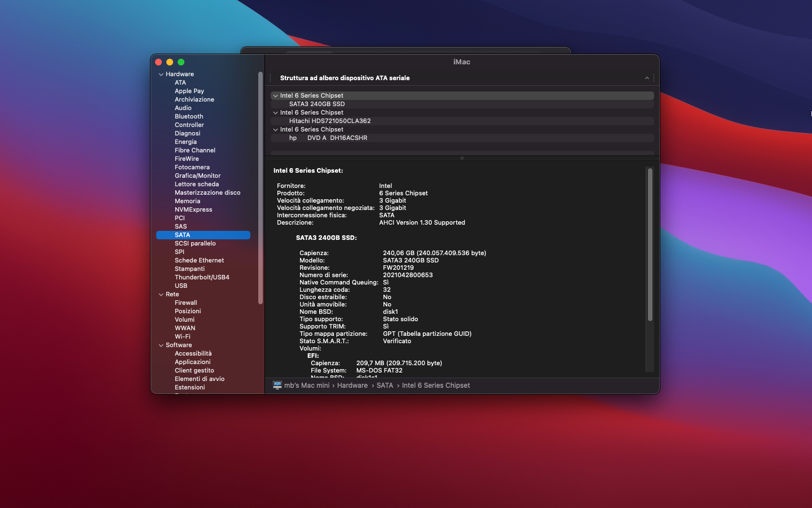This screenshot has width=812, height=508.
Task: Click the split pane divider handle dot
Action: pyautogui.click(x=462, y=158)
